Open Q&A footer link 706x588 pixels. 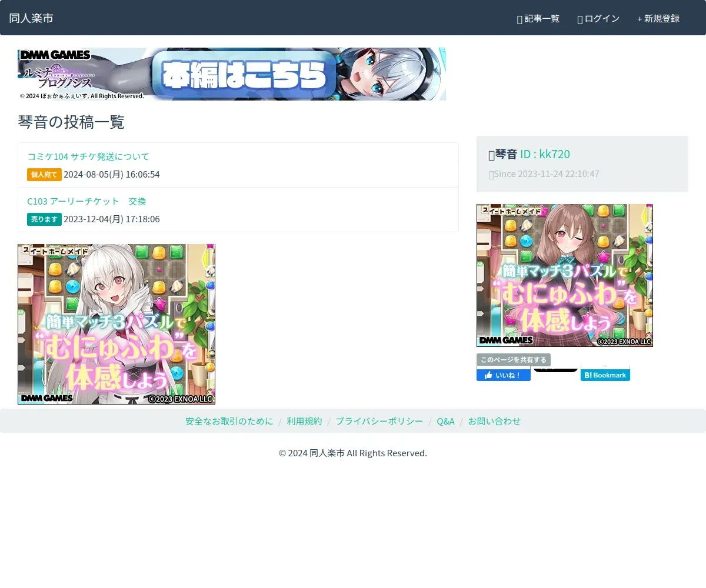(445, 421)
